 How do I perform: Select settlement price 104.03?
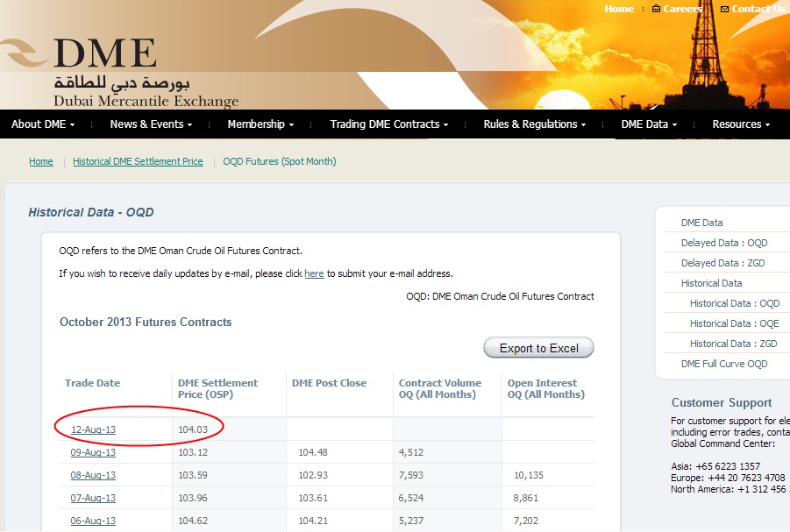click(193, 429)
